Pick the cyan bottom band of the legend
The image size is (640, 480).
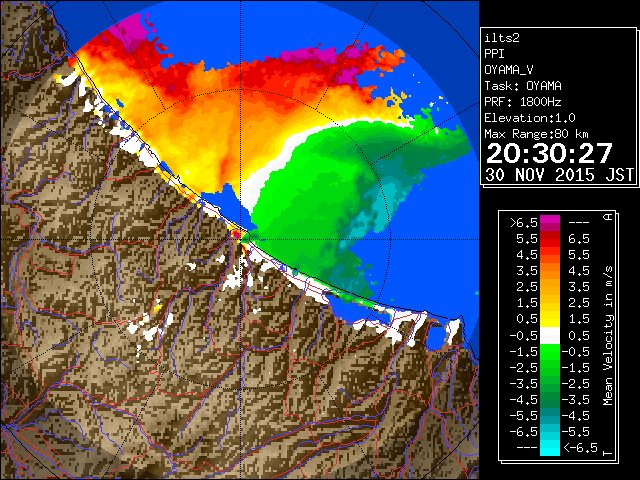tap(550, 448)
